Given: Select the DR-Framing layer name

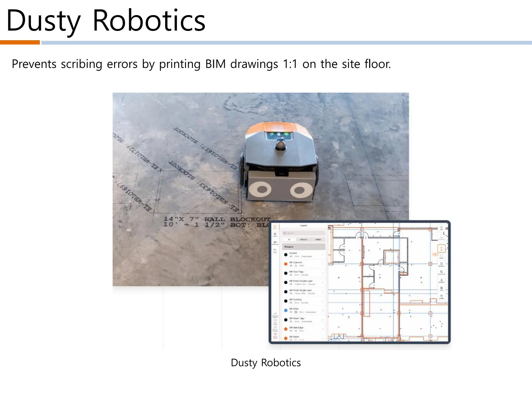Looking at the screenshot, I should [295, 300].
